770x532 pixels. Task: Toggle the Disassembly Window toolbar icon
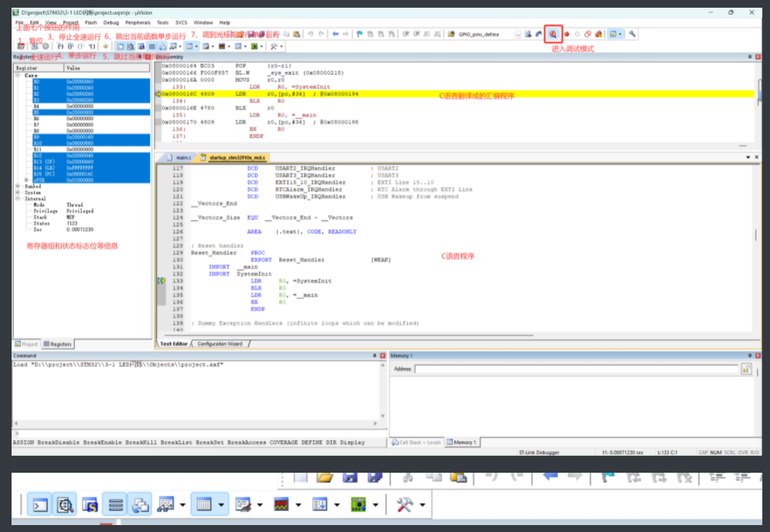(131, 46)
